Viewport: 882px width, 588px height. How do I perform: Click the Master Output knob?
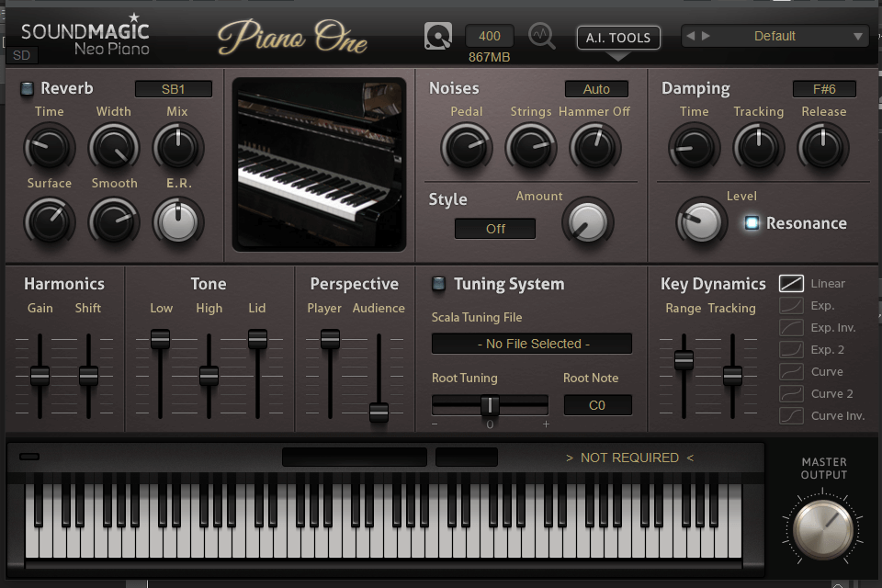click(x=822, y=529)
